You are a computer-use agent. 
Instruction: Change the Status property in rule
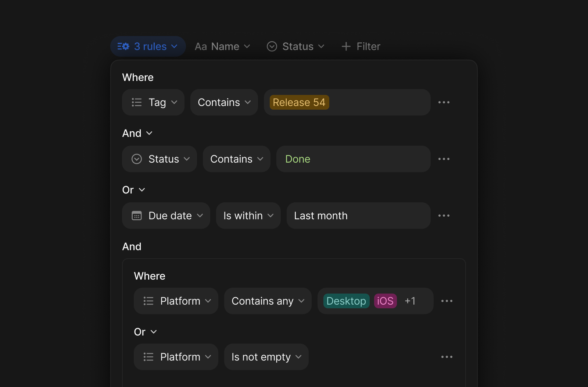(159, 159)
